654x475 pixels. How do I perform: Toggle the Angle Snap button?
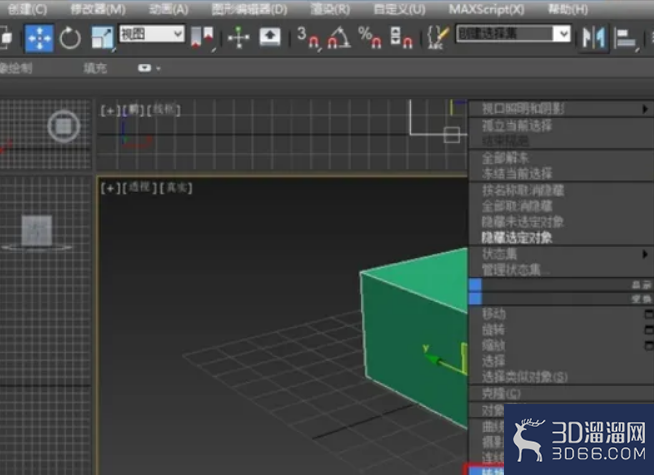[339, 38]
